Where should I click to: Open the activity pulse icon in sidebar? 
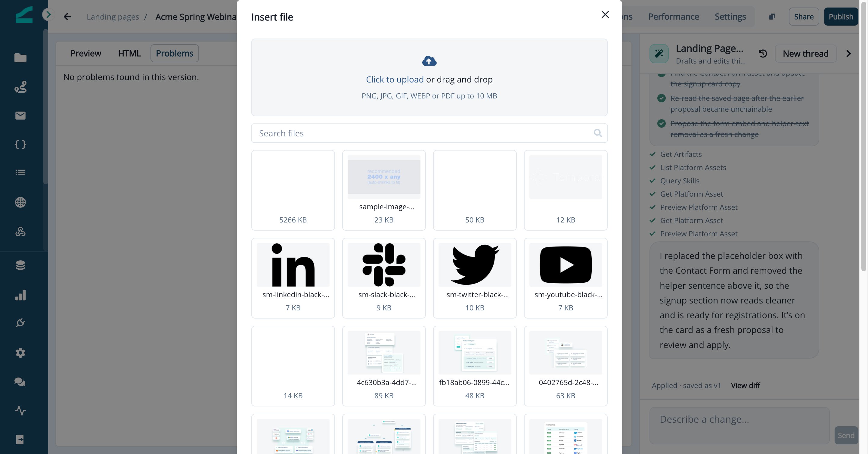click(x=20, y=411)
